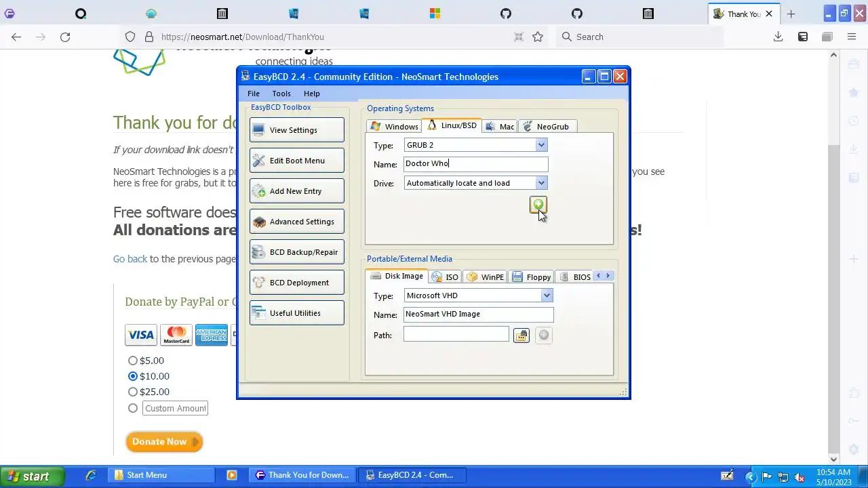Select the $10.00 donation option
The height and width of the screenshot is (488, 868).
[x=133, y=376]
